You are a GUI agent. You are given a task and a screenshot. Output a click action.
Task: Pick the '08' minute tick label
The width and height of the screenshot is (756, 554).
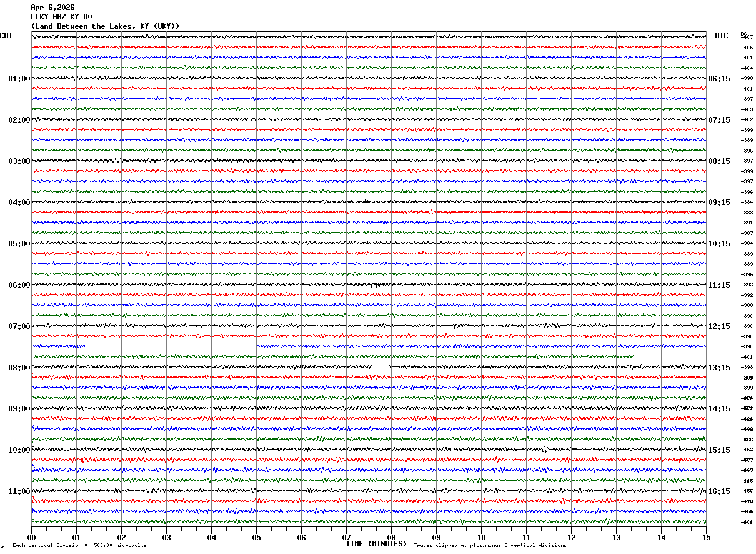point(391,537)
